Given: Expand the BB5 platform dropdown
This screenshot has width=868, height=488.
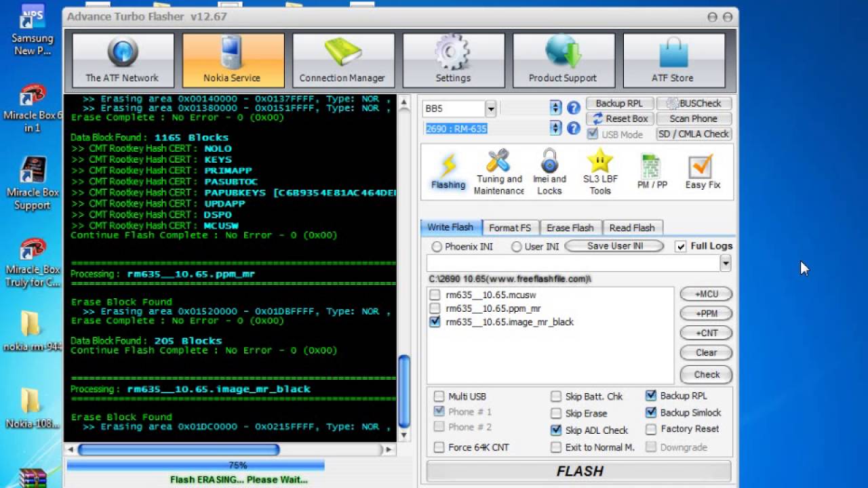Looking at the screenshot, I should (490, 108).
